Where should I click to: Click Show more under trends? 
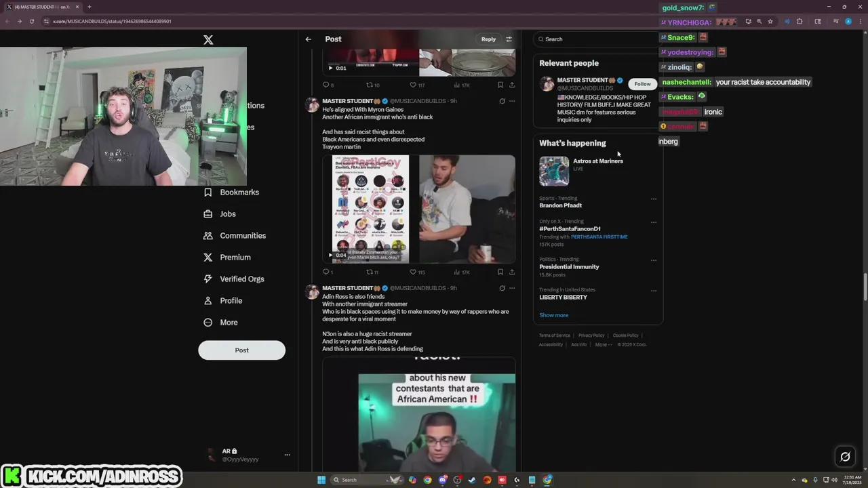click(554, 315)
